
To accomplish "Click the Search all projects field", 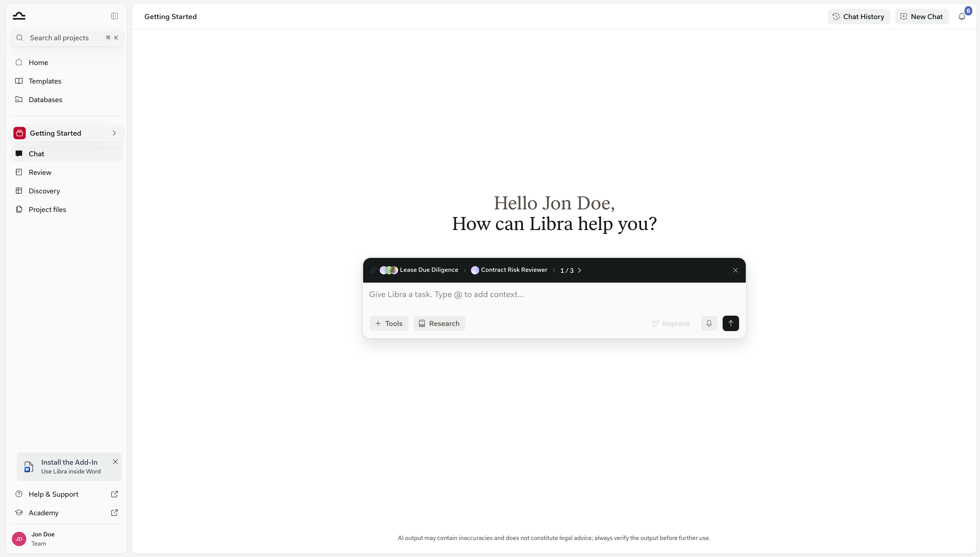I will (67, 37).
